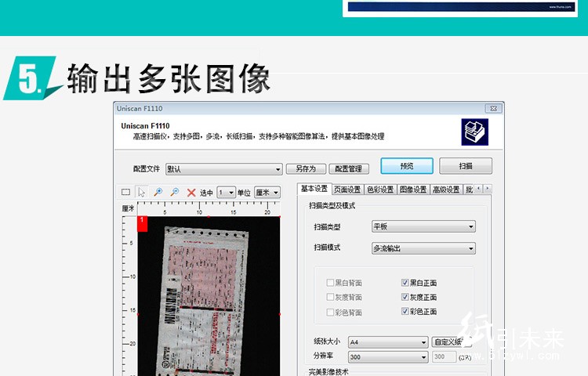This screenshot has width=588, height=376.
Task: Open 扫描模式 dropdown showing 多流输出
Action: 423,249
